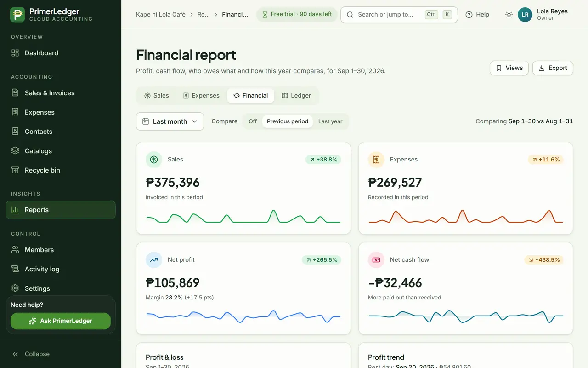Click the Profit trend card heading
The image size is (588, 368).
point(386,357)
